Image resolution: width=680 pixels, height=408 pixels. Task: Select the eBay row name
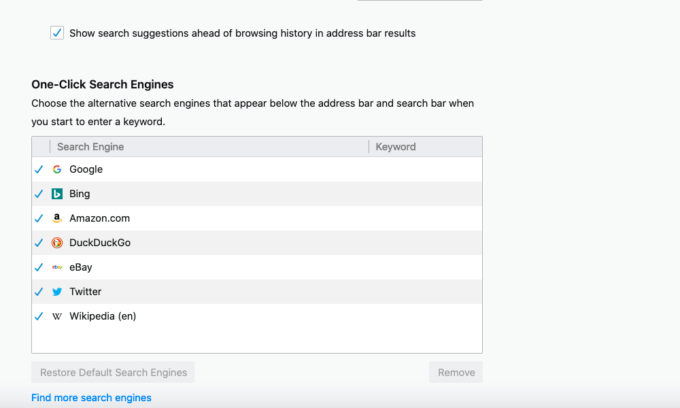(82, 267)
